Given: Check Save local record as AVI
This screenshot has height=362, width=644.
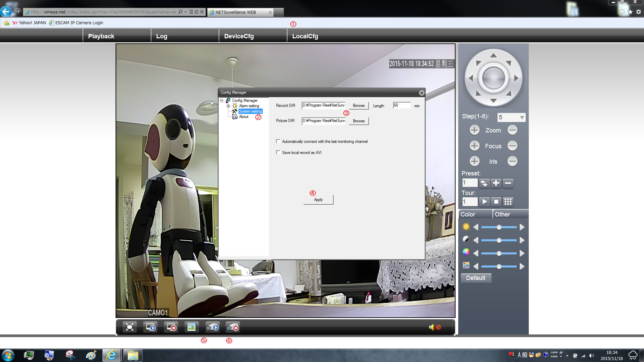Looking at the screenshot, I should [278, 153].
